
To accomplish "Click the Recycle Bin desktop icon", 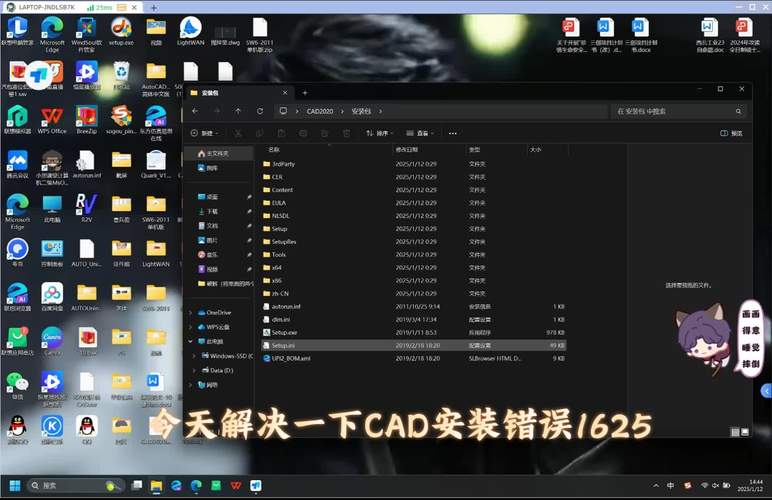I will click(x=121, y=76).
